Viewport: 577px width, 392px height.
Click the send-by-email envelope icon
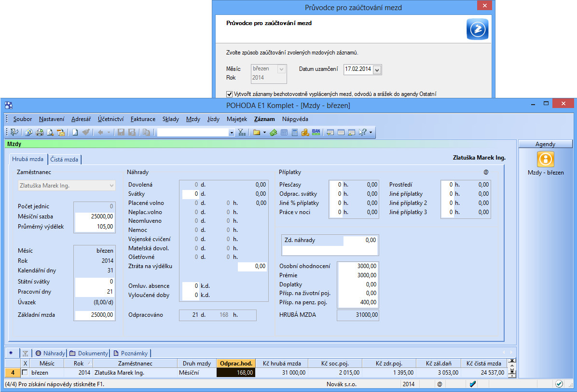61,133
